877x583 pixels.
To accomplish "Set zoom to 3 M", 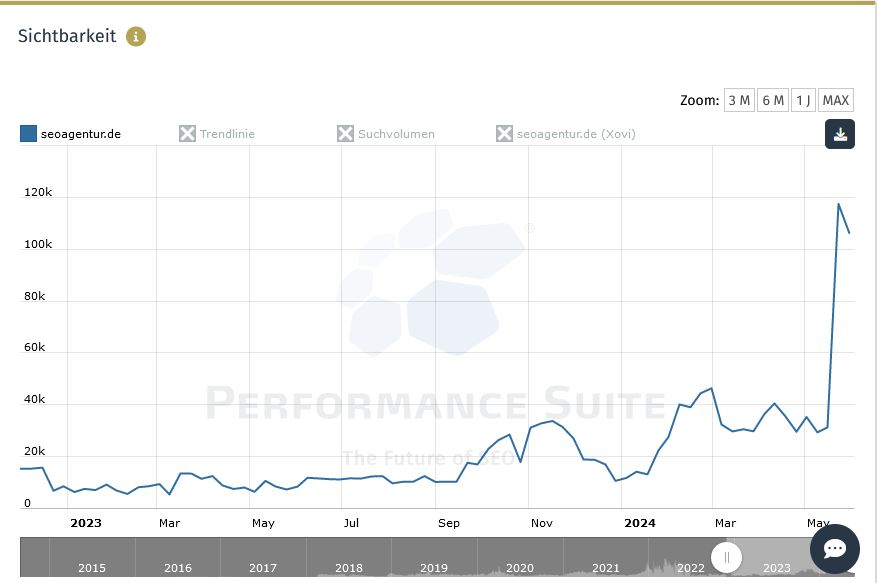I will 739,100.
